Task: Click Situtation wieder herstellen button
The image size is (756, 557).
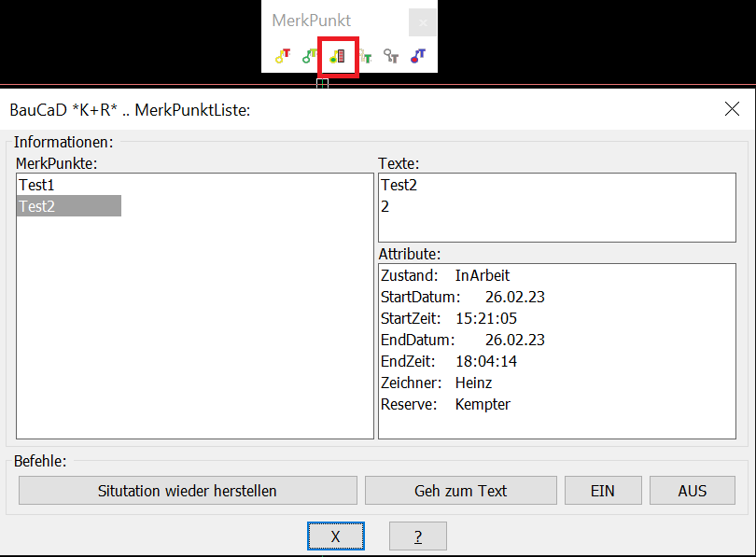Action: [x=188, y=491]
